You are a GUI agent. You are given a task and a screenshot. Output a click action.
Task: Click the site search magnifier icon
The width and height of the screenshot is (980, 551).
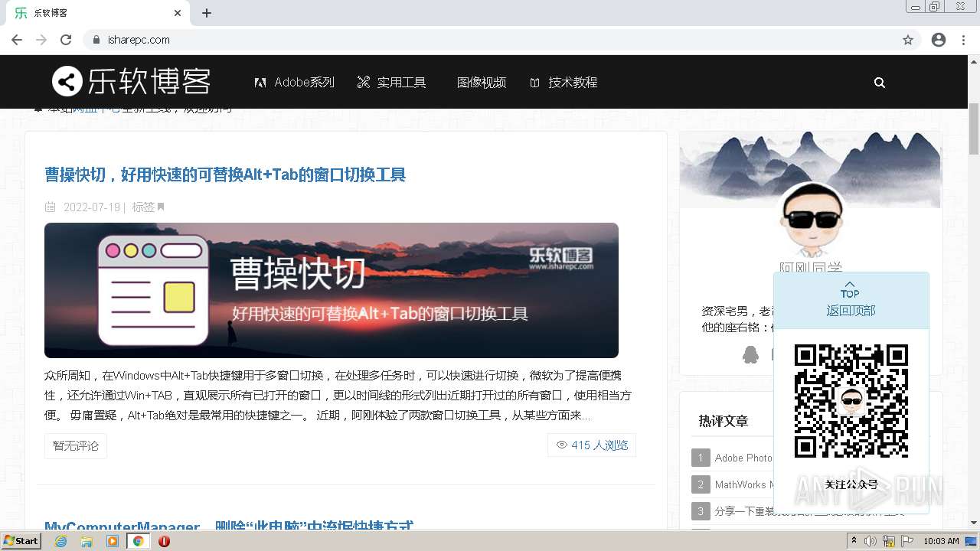(x=880, y=83)
